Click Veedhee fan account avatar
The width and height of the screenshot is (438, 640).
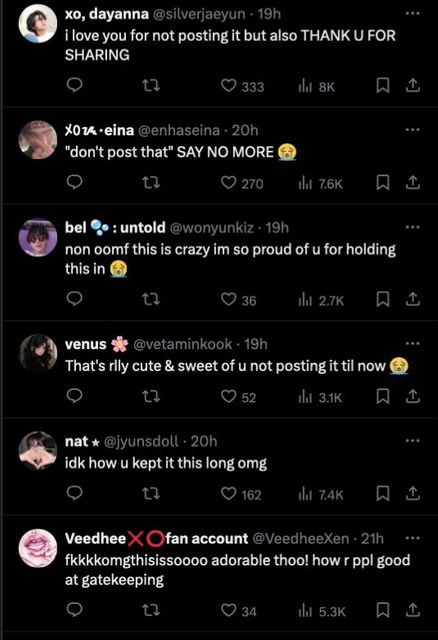click(x=38, y=548)
